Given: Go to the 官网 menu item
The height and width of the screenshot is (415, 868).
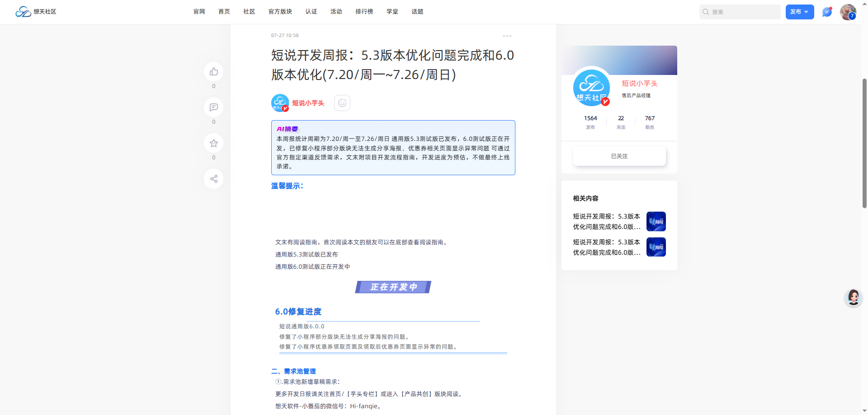Looking at the screenshot, I should click(199, 12).
